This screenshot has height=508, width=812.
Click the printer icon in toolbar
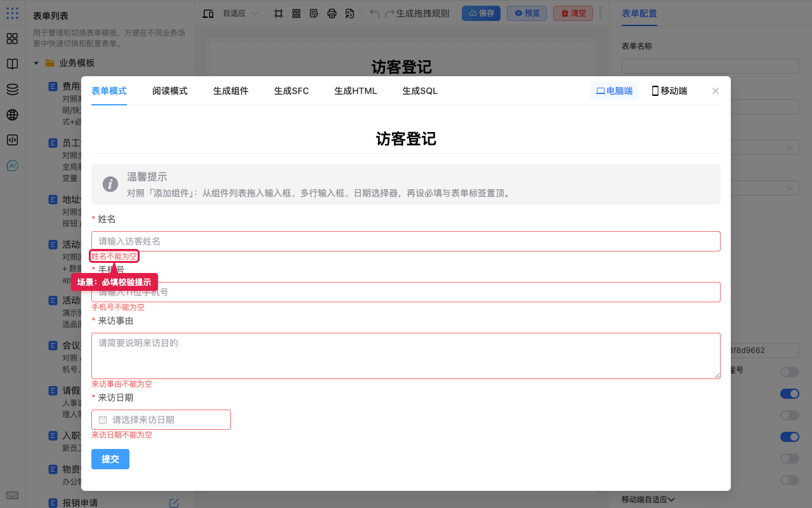[332, 13]
